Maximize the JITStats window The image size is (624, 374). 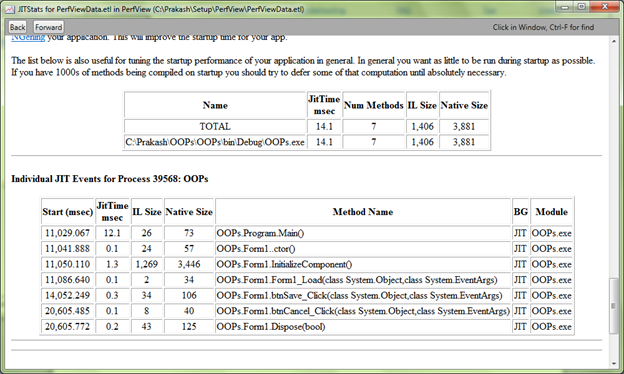point(582,7)
